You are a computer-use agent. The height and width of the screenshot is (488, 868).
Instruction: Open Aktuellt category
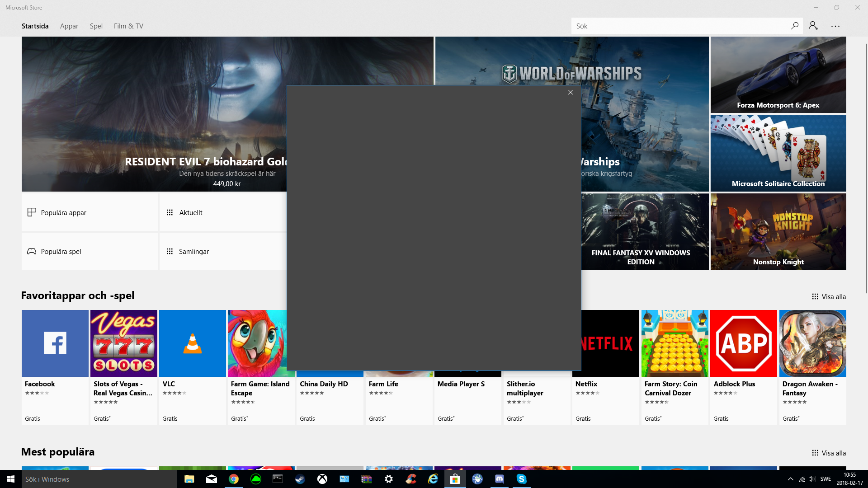[x=223, y=212]
